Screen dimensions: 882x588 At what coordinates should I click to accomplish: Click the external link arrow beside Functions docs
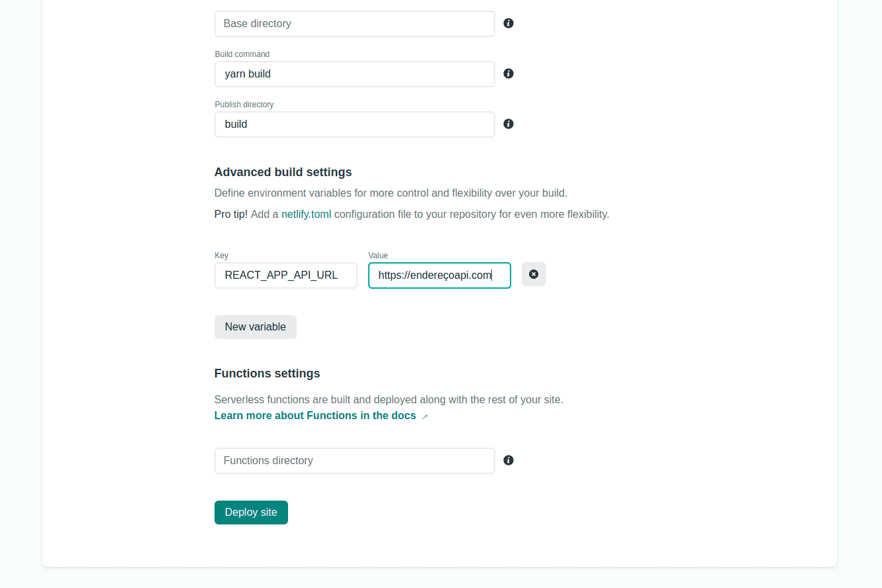pos(425,416)
